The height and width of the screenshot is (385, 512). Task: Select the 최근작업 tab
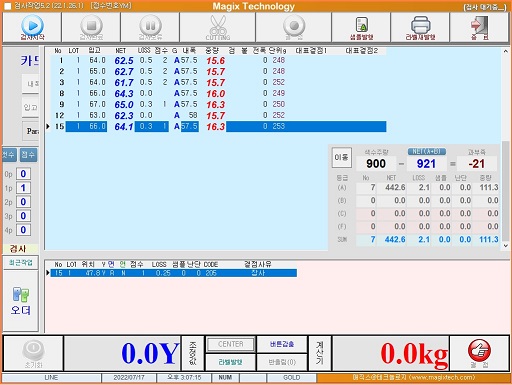21,262
